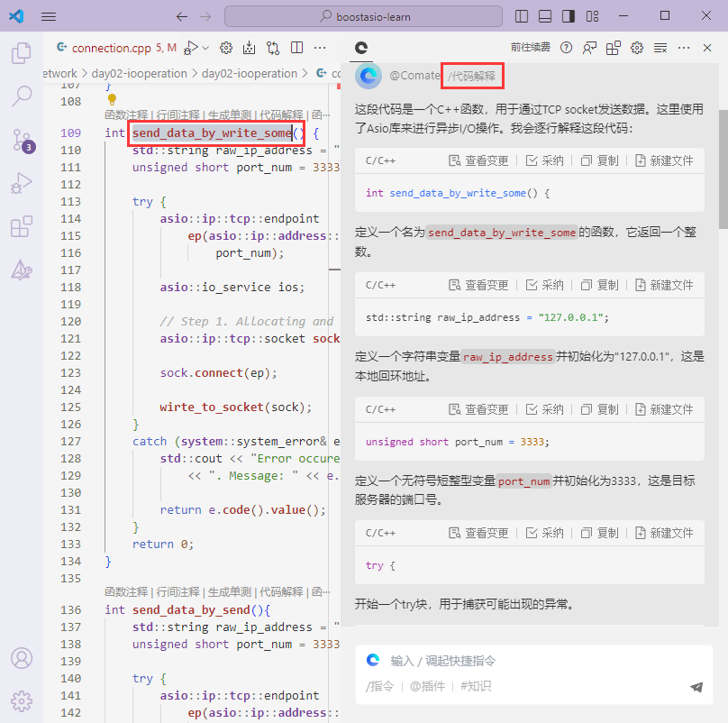Click the 前往续费 link
Viewport: 728px width, 723px height.
530,48
